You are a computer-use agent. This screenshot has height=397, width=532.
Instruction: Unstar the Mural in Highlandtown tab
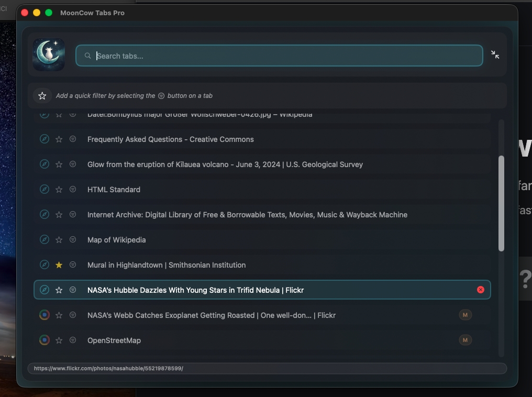coord(59,264)
